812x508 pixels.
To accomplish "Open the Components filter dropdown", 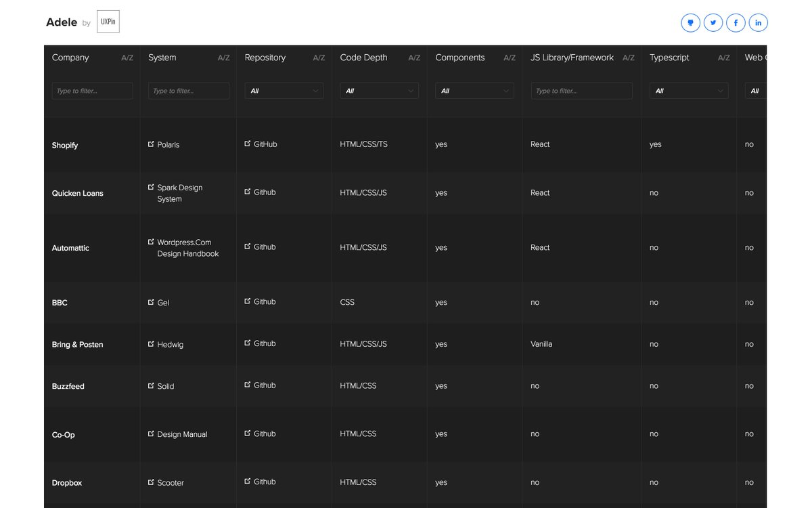I will (x=474, y=91).
